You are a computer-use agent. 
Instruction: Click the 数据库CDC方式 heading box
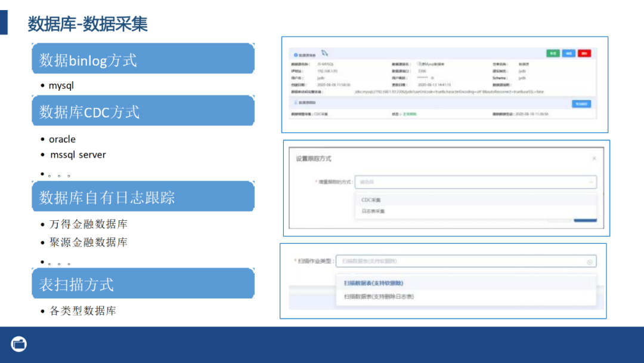click(x=143, y=110)
